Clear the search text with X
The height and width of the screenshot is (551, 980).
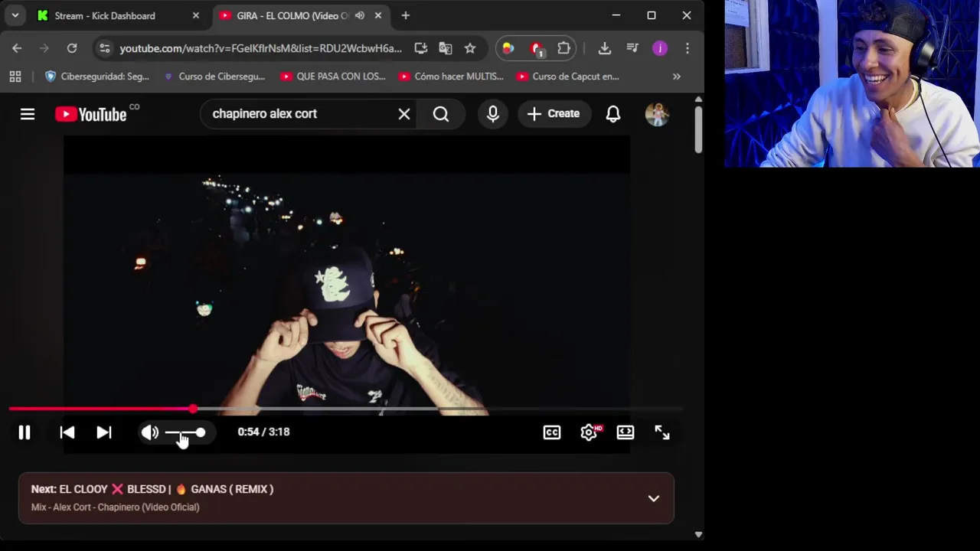[x=404, y=114]
